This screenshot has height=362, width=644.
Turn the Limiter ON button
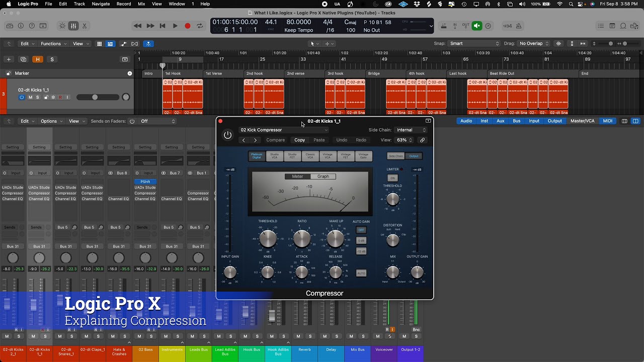pyautogui.click(x=393, y=178)
